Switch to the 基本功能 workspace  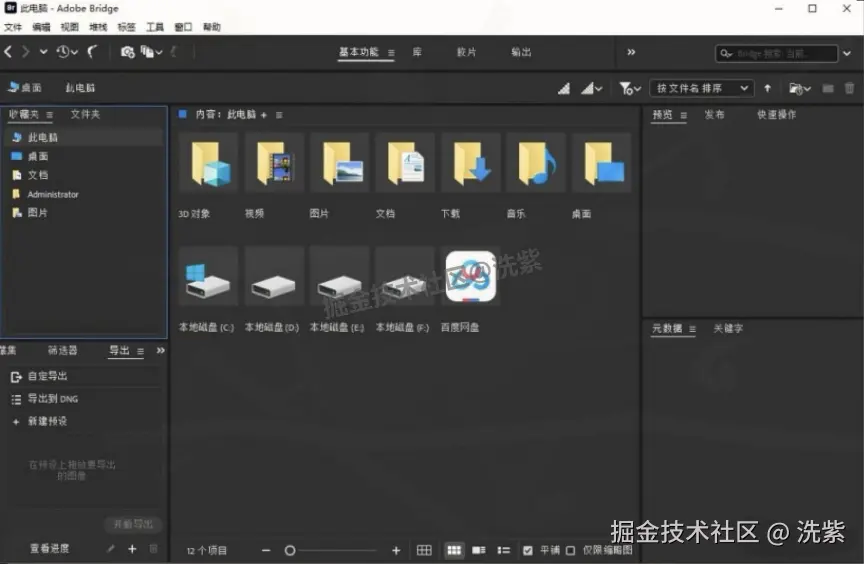point(359,52)
